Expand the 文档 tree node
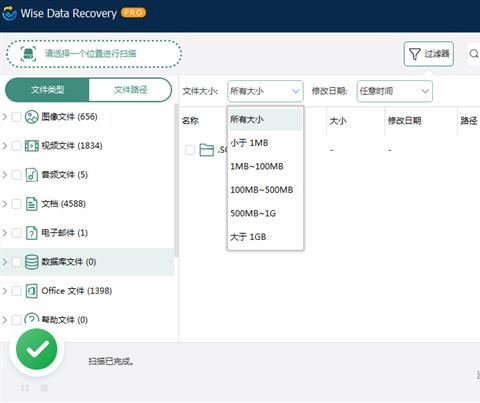 (x=5, y=204)
